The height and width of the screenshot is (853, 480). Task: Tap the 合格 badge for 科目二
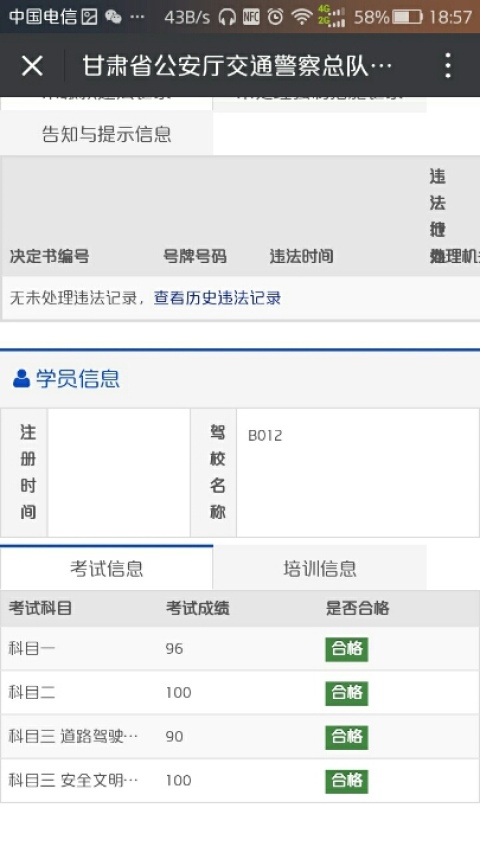pyautogui.click(x=347, y=693)
